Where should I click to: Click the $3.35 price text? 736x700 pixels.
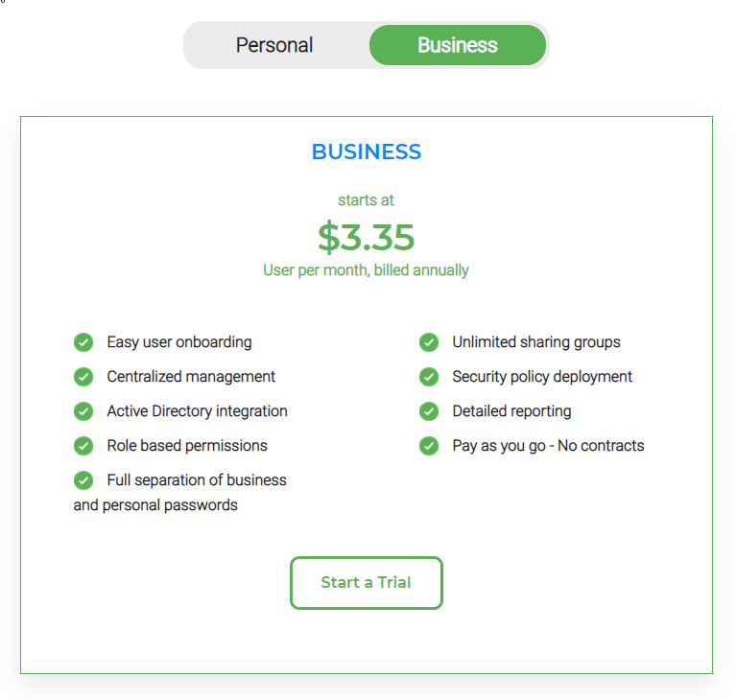[367, 237]
